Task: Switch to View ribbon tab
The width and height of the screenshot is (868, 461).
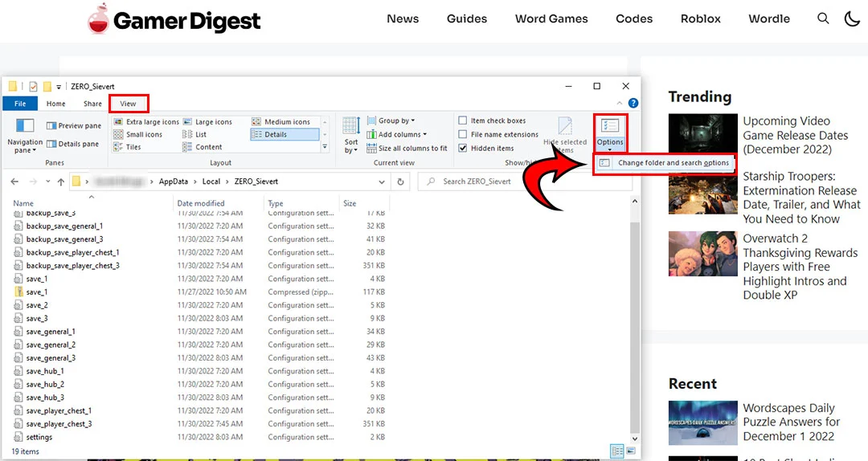Action: tap(128, 104)
